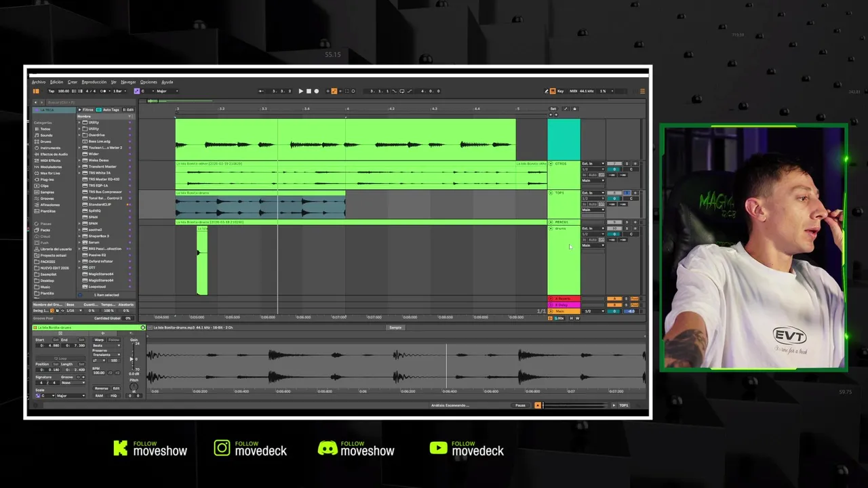
Task: Open the Desktop folder in browser
Action: click(46, 281)
